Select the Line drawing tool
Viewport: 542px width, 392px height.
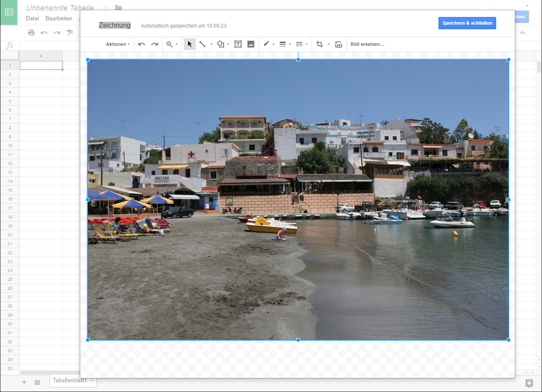[x=202, y=44]
